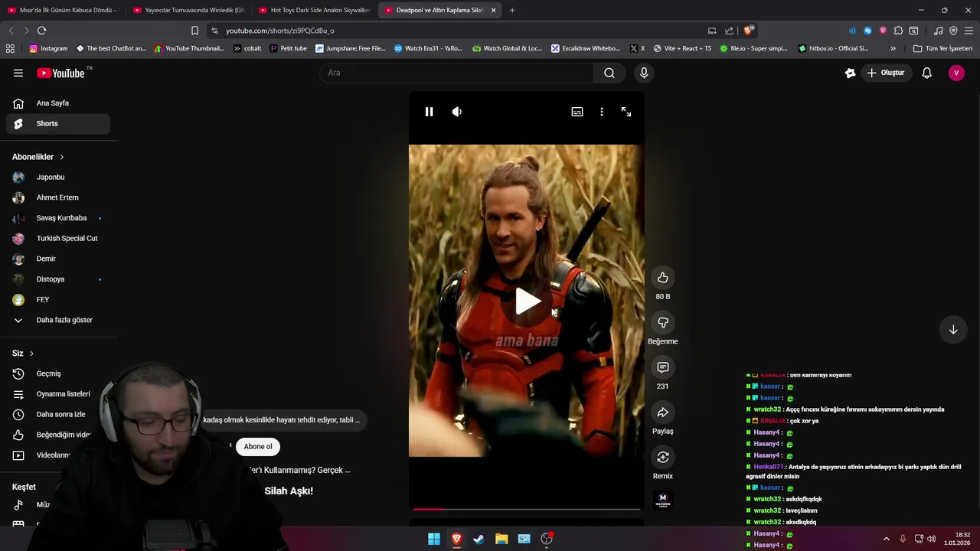Open Japonbu channel subscription
Image resolution: width=980 pixels, height=551 pixels.
click(58, 178)
